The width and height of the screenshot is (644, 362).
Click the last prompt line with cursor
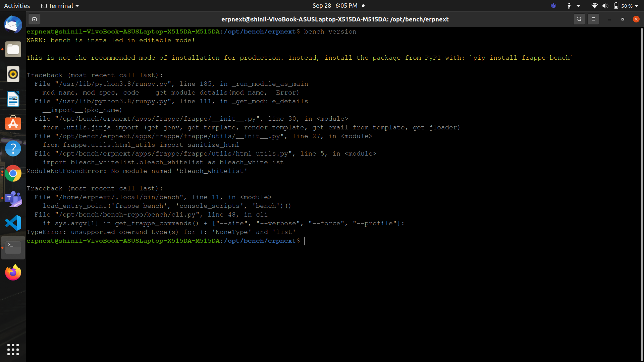click(x=166, y=241)
